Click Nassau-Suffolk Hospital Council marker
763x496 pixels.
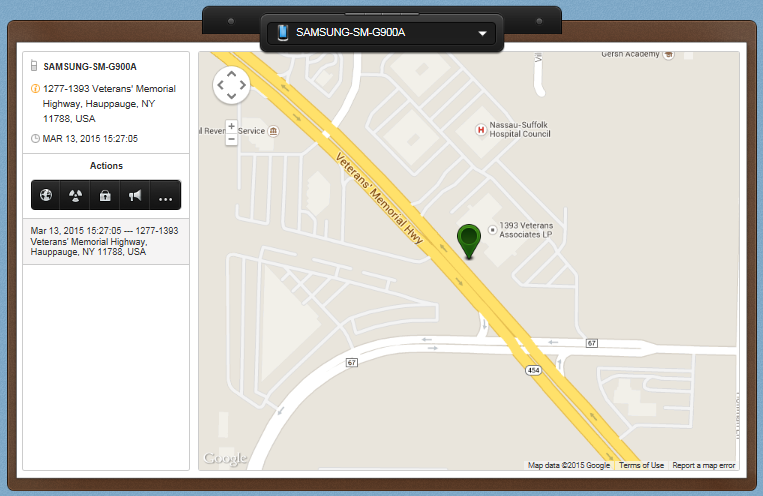coord(481,129)
